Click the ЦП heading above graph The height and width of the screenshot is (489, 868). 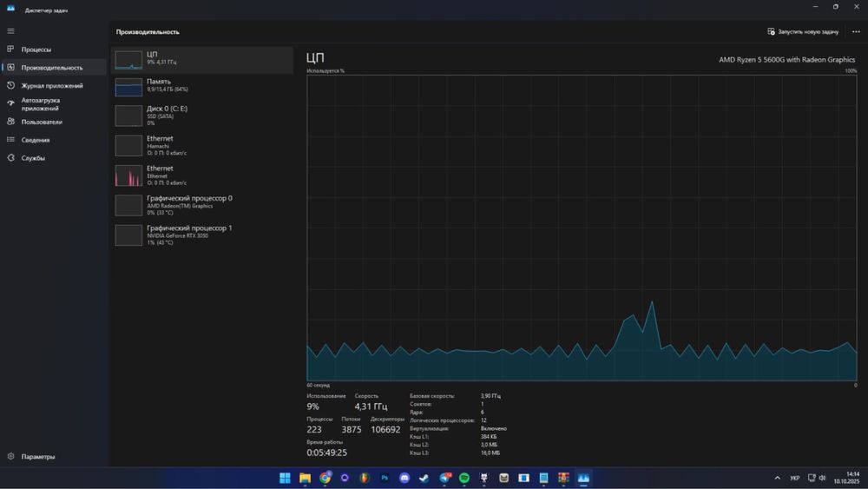[315, 57]
